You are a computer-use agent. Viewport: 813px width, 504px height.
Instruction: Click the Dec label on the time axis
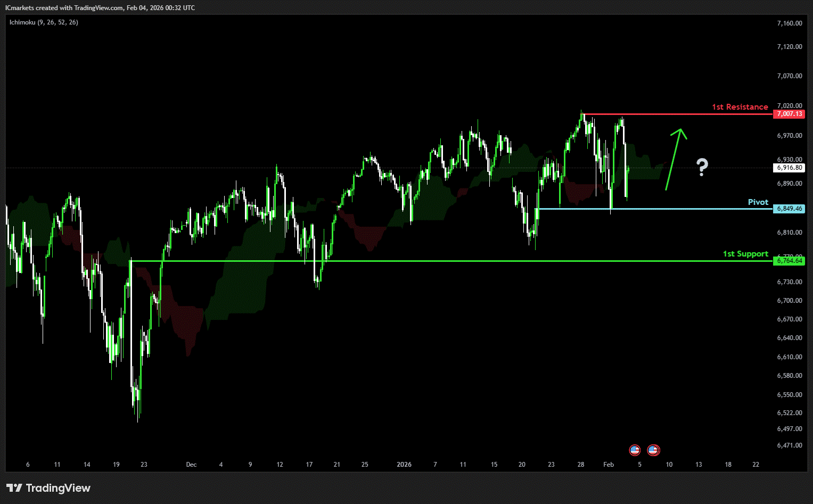[x=191, y=465]
